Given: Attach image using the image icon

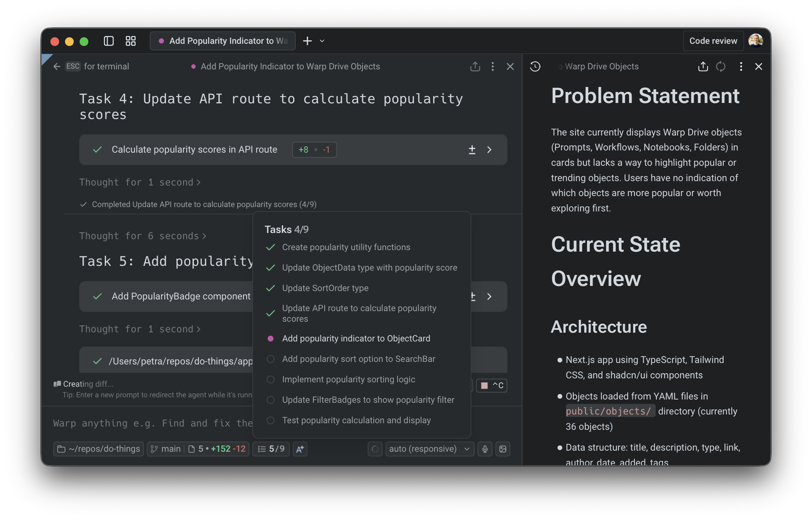Looking at the screenshot, I should 503,449.
